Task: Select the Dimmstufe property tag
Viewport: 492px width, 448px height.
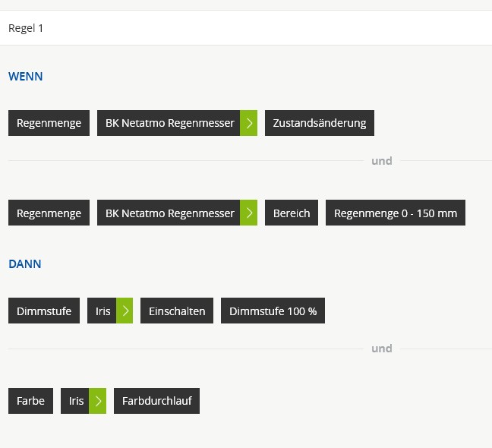Action: pyautogui.click(x=44, y=311)
